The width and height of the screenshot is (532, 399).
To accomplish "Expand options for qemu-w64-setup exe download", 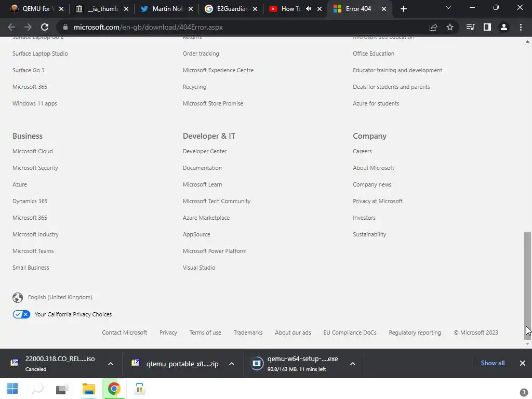I will click(x=353, y=364).
